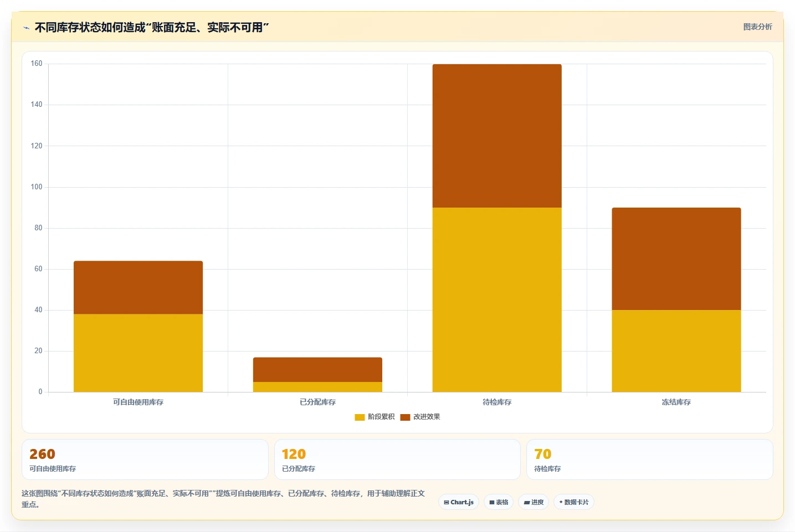Screen dimensions: 795x532
Task: Click the 可自由使用库存 caption under 260
Action: coord(53,469)
